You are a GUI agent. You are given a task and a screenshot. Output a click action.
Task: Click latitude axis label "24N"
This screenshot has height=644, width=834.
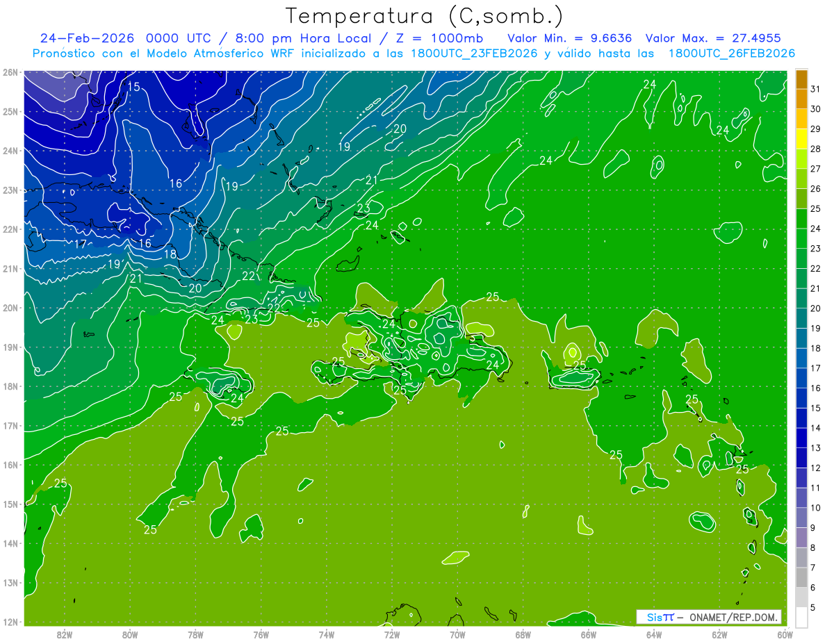(x=10, y=151)
